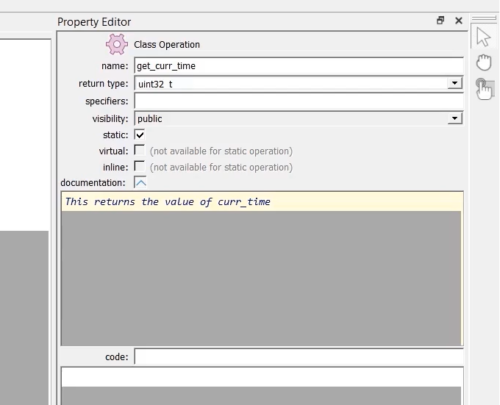The image size is (500, 405).
Task: Open the return type dropdown arrow
Action: pos(455,83)
